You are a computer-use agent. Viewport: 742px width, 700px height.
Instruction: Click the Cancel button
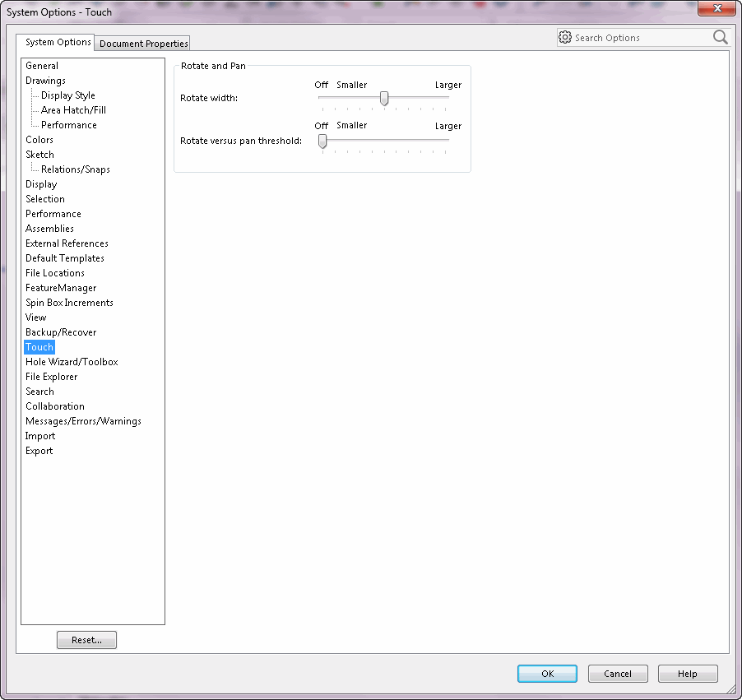tap(618, 674)
